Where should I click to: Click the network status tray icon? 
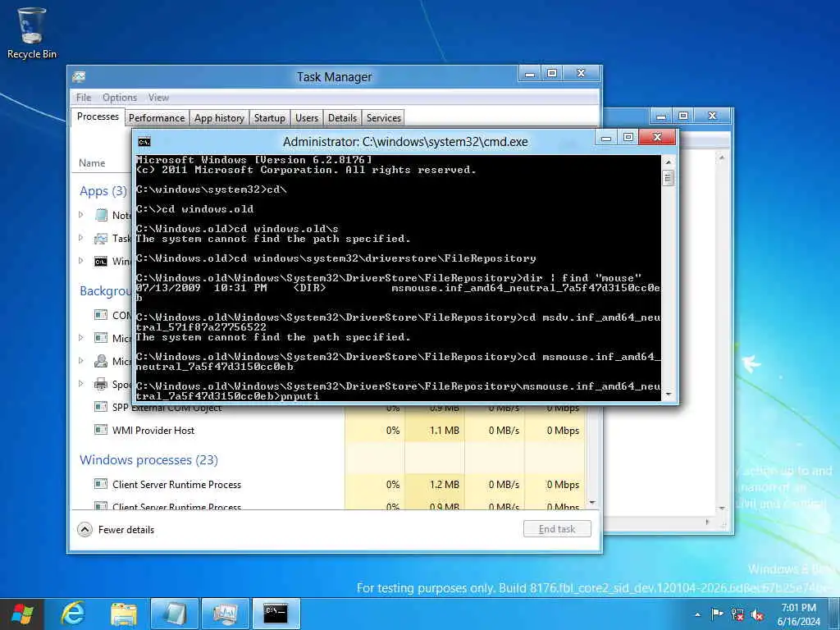point(737,614)
